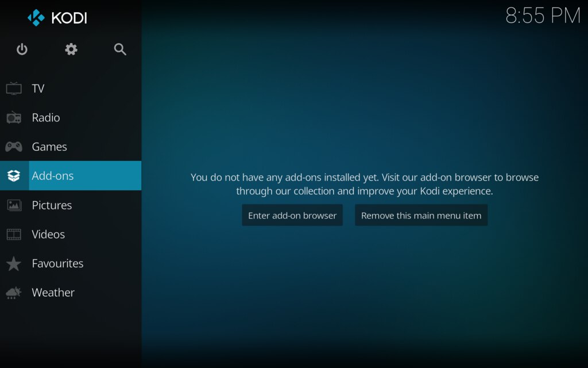
Task: Switch to the Weather menu label
Action: click(53, 293)
